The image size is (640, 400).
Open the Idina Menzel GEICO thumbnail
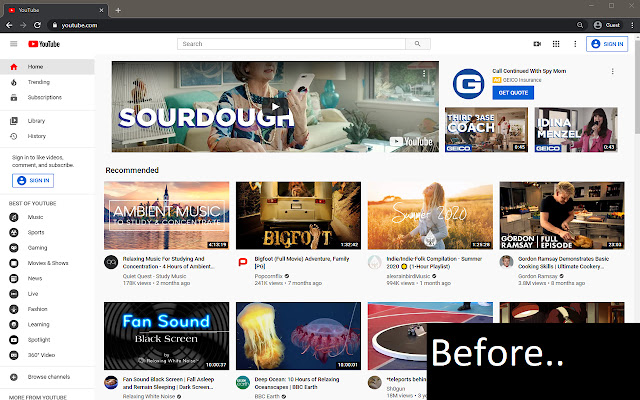(x=576, y=130)
